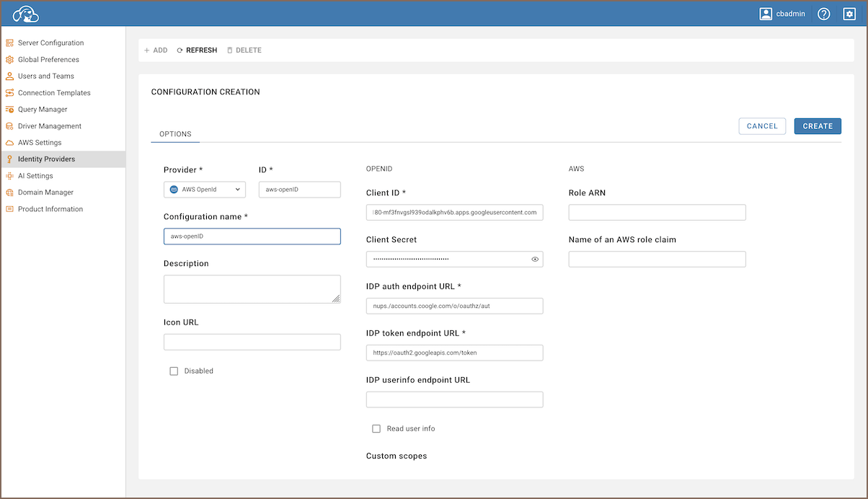Click the Domain Manager globe icon
The width and height of the screenshot is (868, 499).
pos(10,193)
